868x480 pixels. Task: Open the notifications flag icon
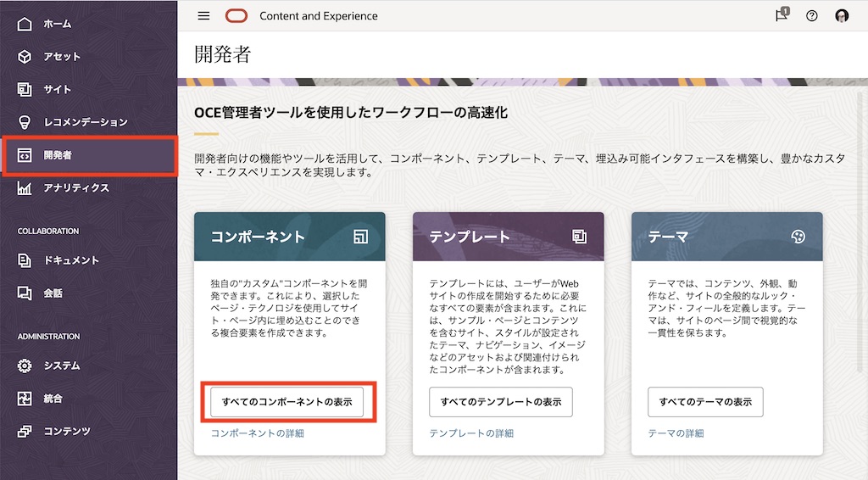point(782,16)
